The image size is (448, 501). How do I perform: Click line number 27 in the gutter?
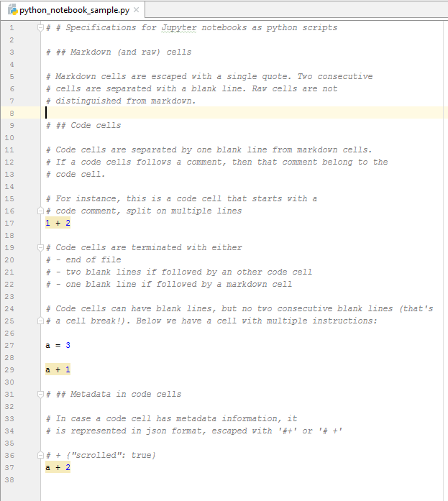[x=9, y=345]
